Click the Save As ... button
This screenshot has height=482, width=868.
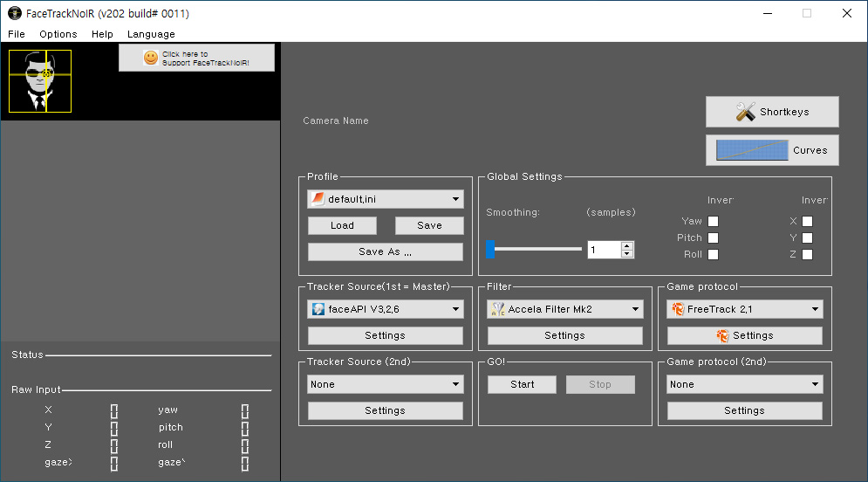pyautogui.click(x=386, y=251)
